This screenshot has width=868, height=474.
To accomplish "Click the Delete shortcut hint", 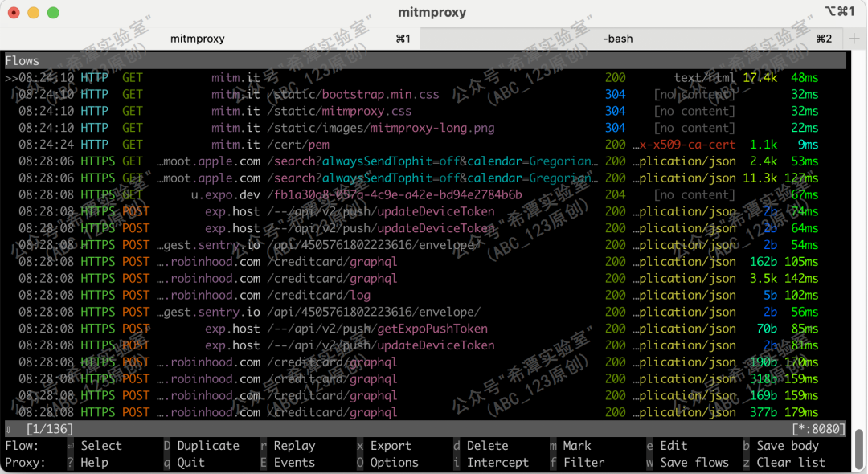I will point(487,446).
